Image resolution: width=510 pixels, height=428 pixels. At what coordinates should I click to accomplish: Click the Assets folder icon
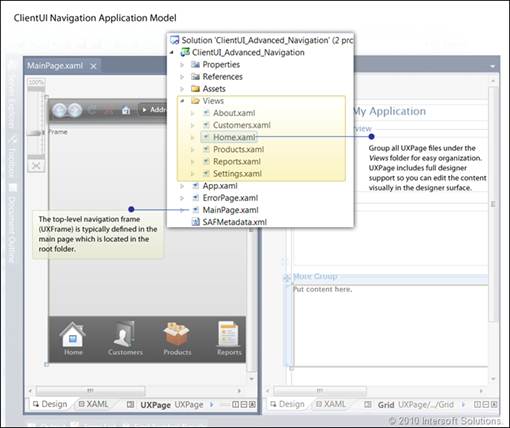point(195,89)
